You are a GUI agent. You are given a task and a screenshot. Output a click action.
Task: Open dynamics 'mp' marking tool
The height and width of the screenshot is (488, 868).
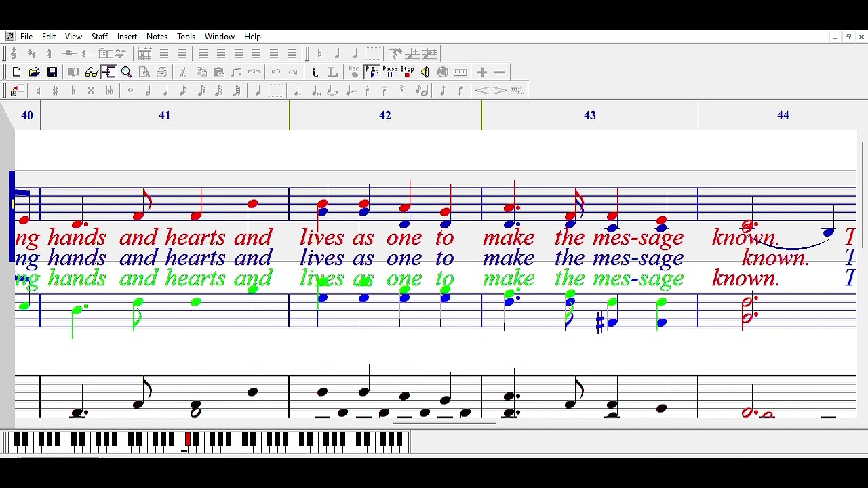517,90
